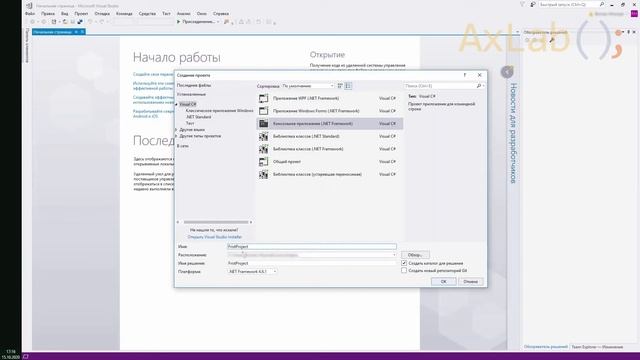
Task: Toggle create new Git repository checkbox
Action: (404, 270)
